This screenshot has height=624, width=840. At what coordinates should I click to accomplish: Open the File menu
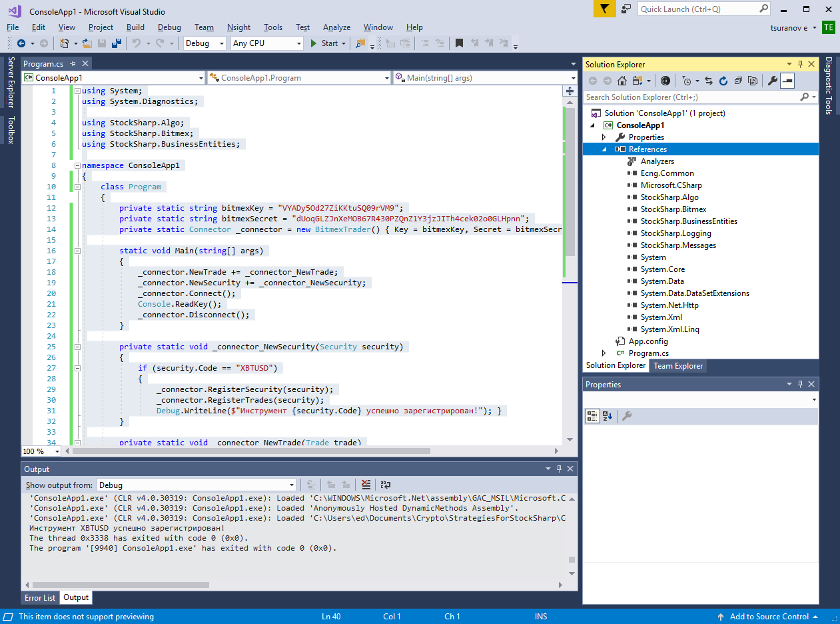pyautogui.click(x=13, y=27)
